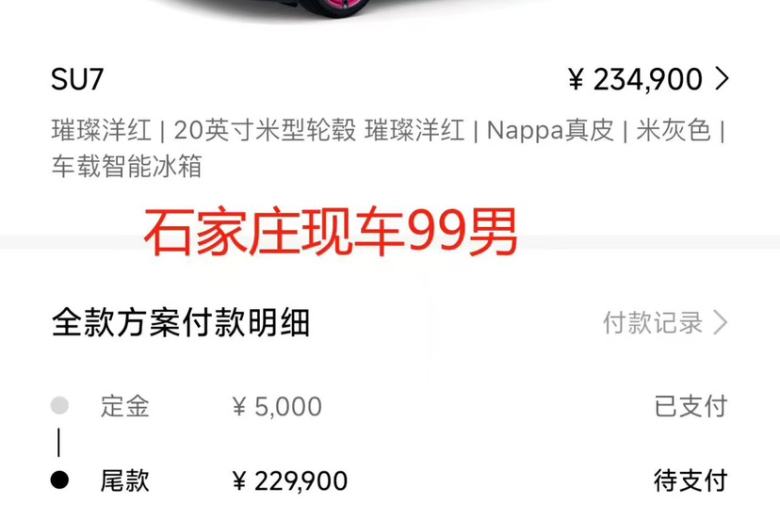Viewport: 780px width, 520px height.
Task: Tap the 尾款 balance label
Action: pos(125,481)
